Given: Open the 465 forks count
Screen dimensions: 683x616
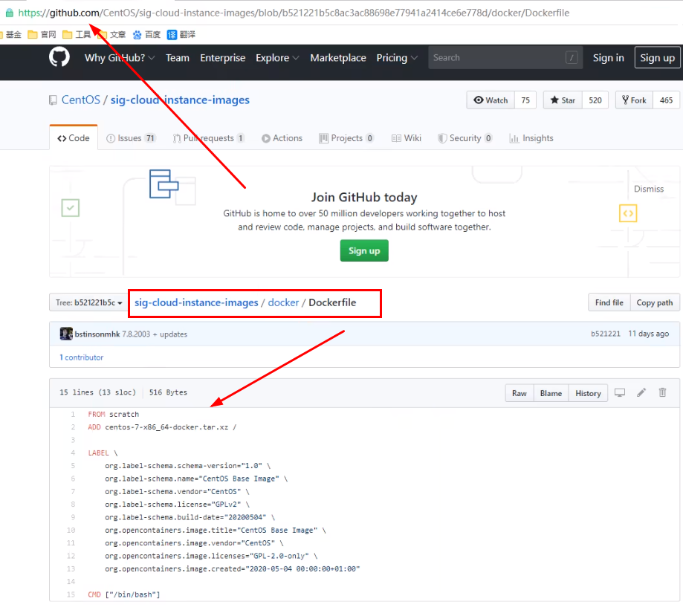Looking at the screenshot, I should [x=666, y=100].
